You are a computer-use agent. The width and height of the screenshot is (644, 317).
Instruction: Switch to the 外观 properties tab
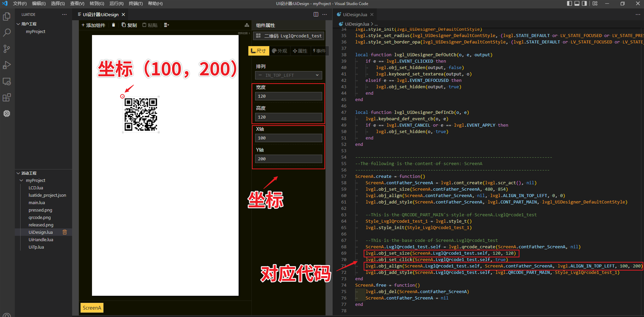[280, 51]
